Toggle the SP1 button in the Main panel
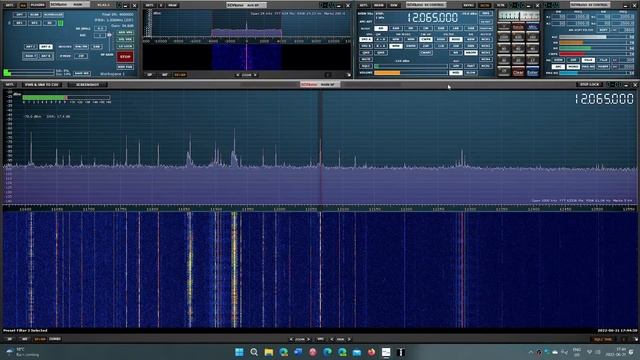 point(20,23)
